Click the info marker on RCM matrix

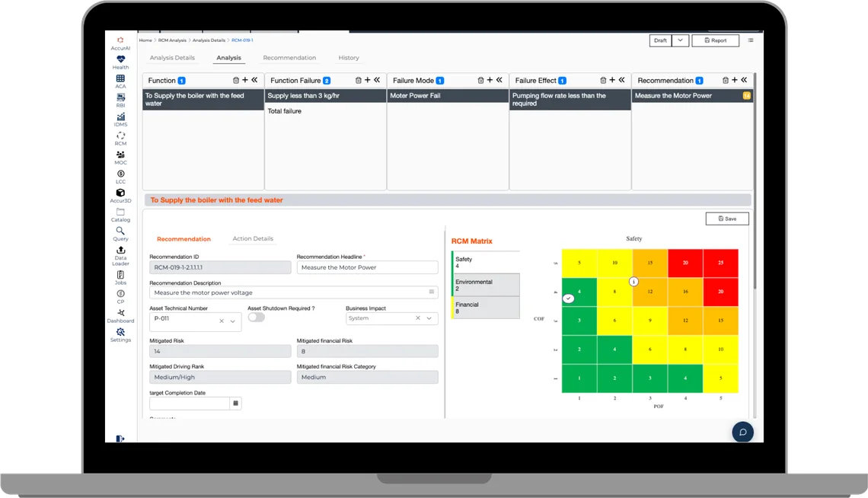pos(633,282)
